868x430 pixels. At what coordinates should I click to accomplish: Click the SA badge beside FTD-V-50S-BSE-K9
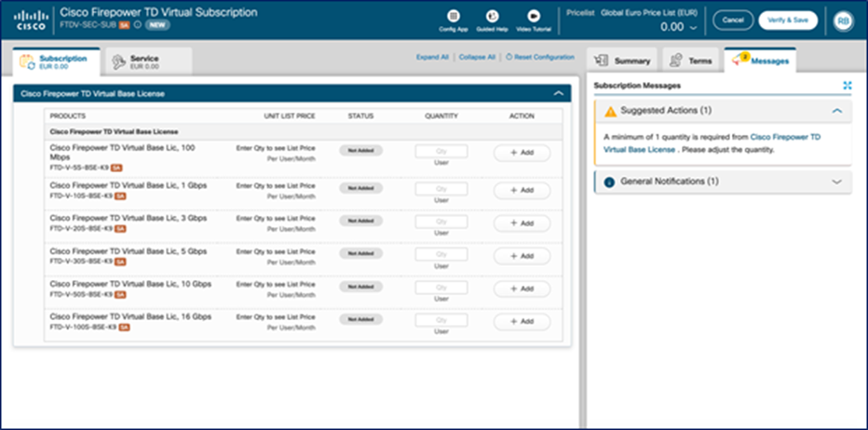pyautogui.click(x=120, y=294)
